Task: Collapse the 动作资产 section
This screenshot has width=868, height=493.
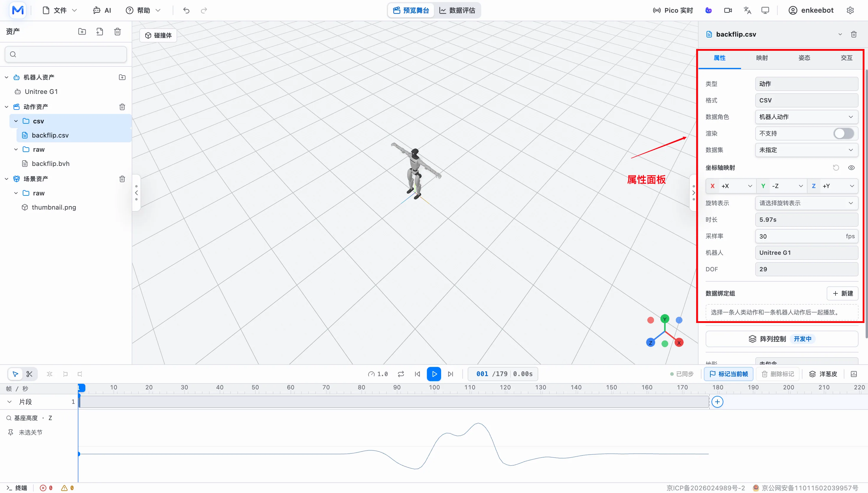Action: [x=6, y=107]
